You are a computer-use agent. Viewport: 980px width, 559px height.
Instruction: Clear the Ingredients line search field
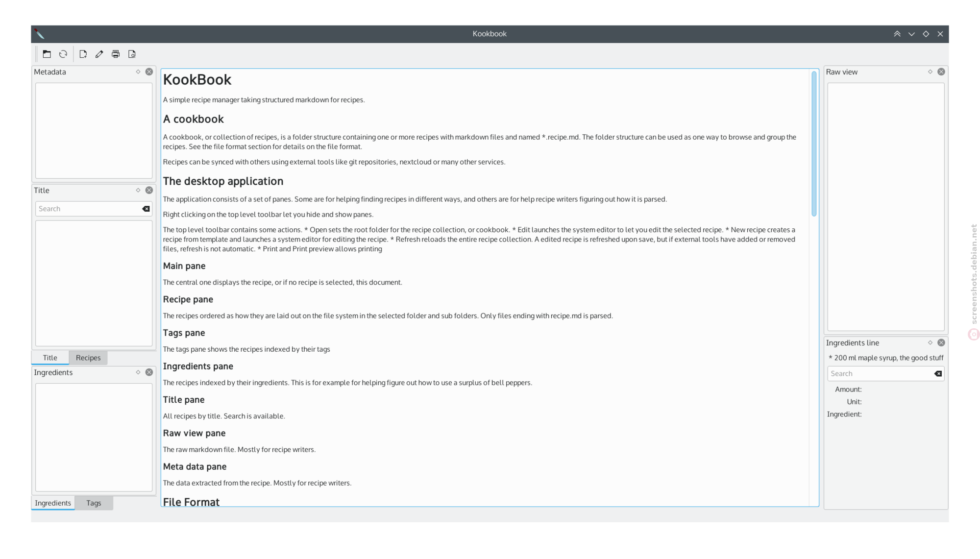pos(938,373)
